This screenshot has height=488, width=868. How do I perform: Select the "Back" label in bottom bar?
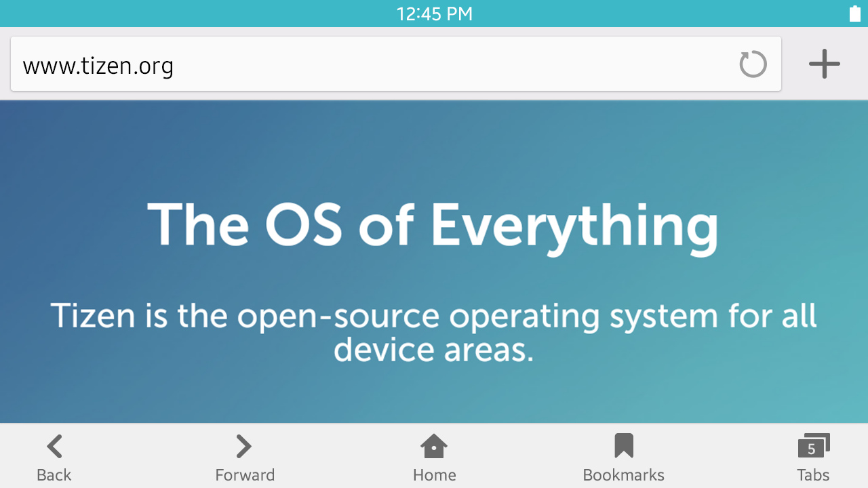[x=54, y=475]
